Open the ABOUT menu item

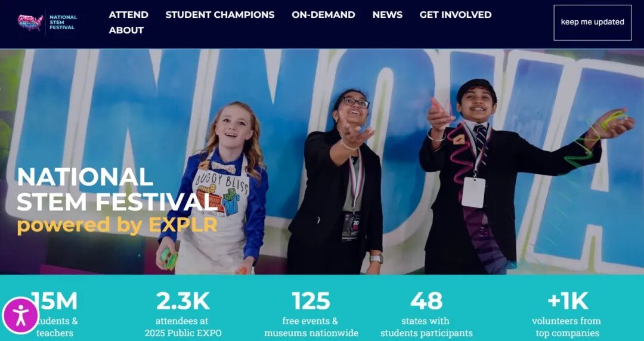[126, 30]
